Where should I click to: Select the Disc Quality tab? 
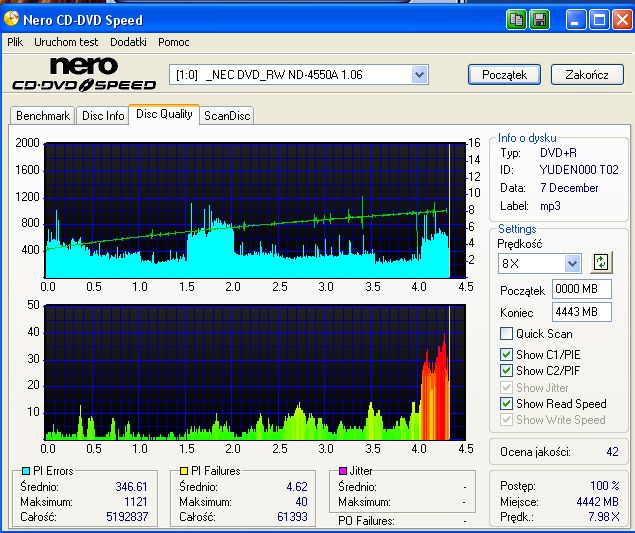coord(164,114)
